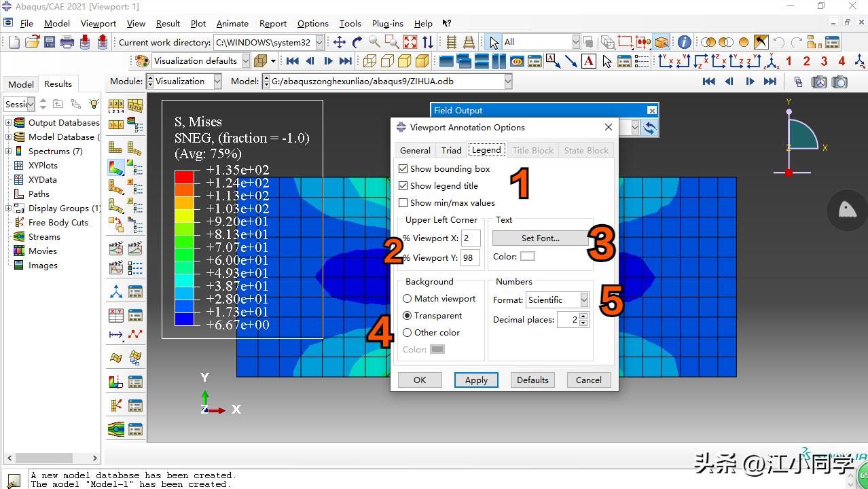Open the Module selection dropdown
The height and width of the screenshot is (489, 868).
point(217,81)
